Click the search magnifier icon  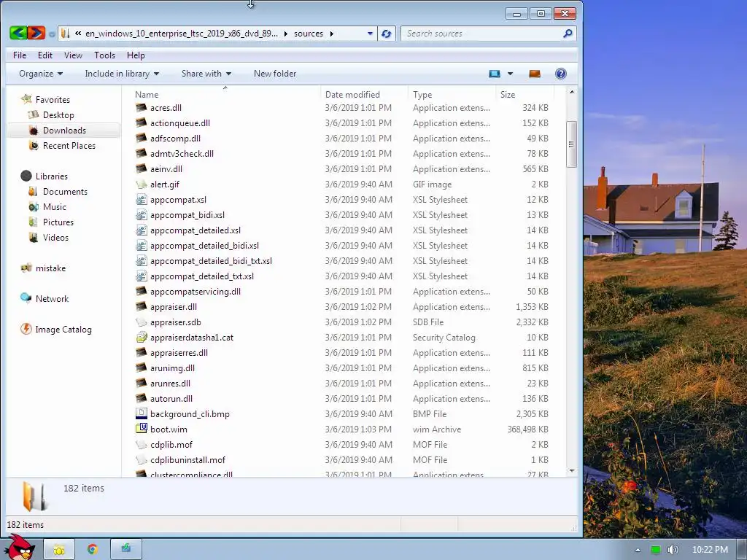point(568,34)
